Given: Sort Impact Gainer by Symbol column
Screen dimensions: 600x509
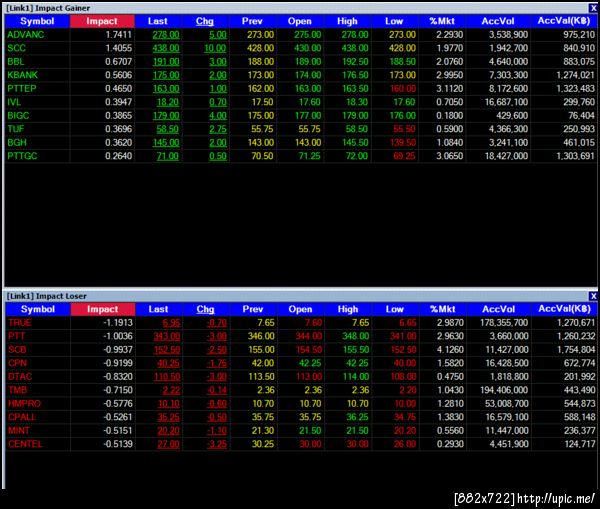Looking at the screenshot, I should (38, 21).
